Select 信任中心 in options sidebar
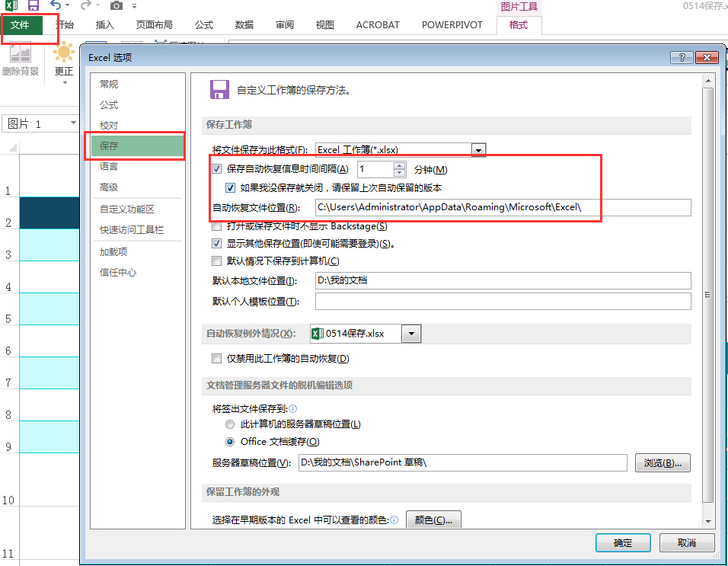 (137, 273)
